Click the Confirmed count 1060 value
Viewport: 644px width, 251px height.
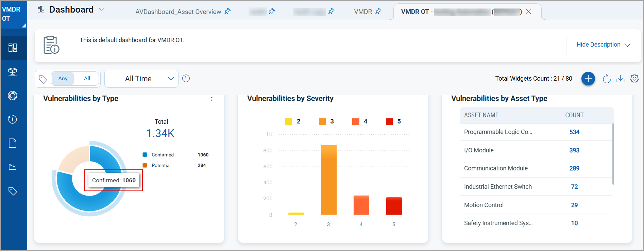tap(203, 155)
